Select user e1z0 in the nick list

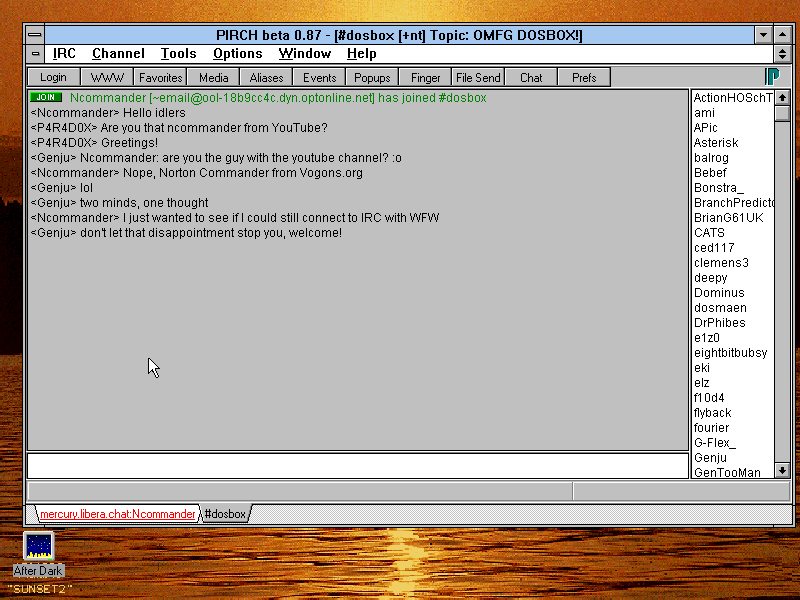pos(733,338)
